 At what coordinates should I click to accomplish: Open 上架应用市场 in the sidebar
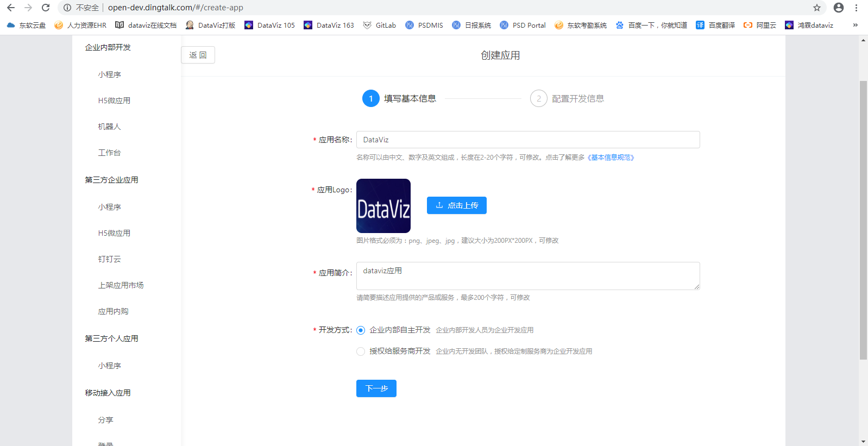point(121,285)
